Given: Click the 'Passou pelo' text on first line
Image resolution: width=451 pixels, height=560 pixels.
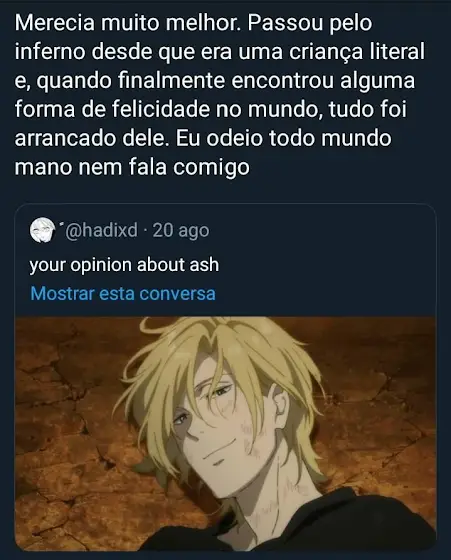Looking at the screenshot, I should pos(310,24).
